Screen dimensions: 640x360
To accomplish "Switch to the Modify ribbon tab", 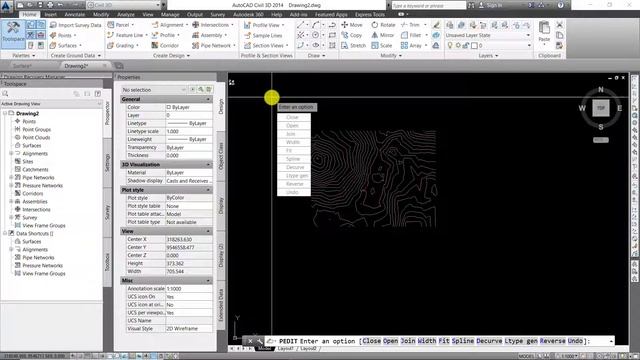I will pyautogui.click(x=101, y=14).
